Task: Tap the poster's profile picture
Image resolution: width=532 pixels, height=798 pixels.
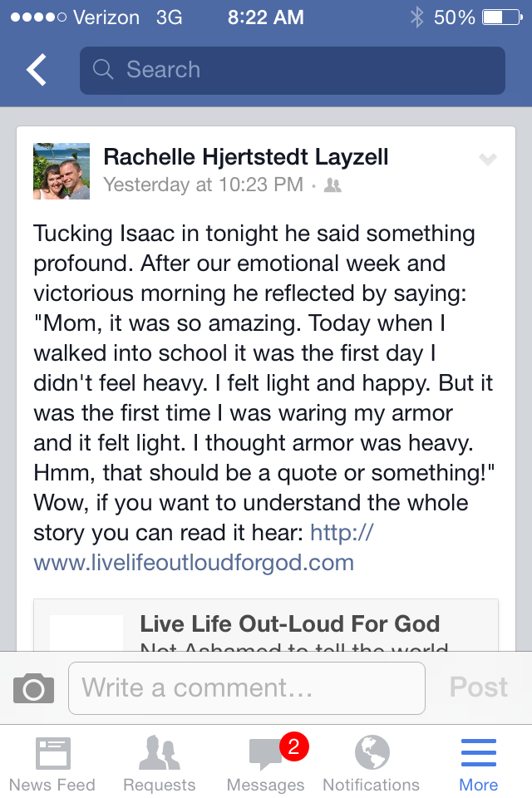Action: pyautogui.click(x=62, y=171)
